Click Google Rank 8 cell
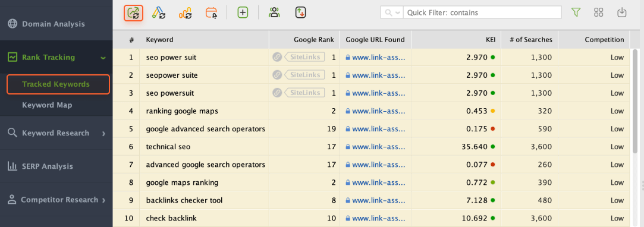 coord(334,200)
